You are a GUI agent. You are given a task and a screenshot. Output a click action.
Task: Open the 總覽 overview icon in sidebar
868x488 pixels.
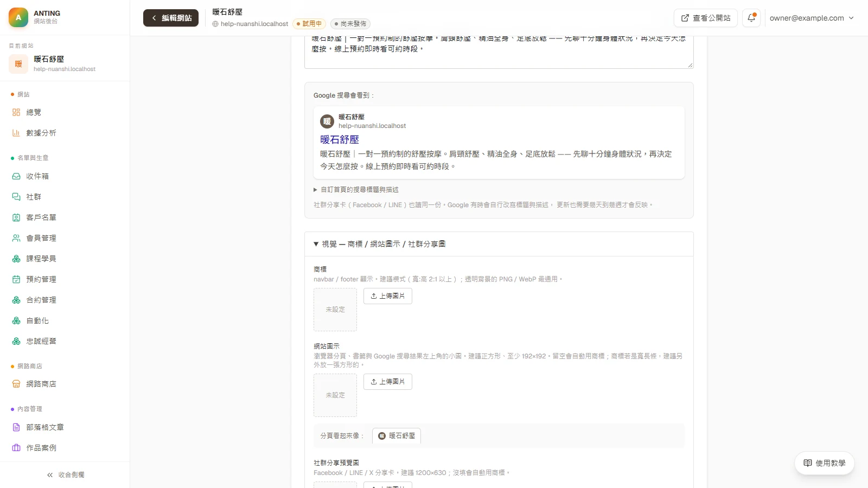(16, 112)
